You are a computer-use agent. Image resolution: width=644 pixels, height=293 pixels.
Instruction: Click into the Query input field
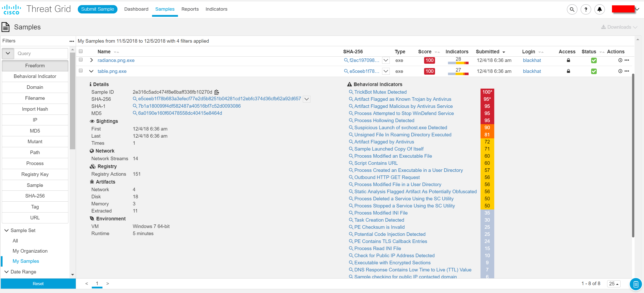click(x=41, y=54)
